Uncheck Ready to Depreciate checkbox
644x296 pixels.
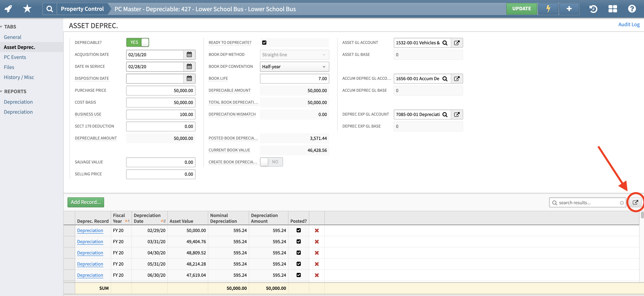click(264, 42)
